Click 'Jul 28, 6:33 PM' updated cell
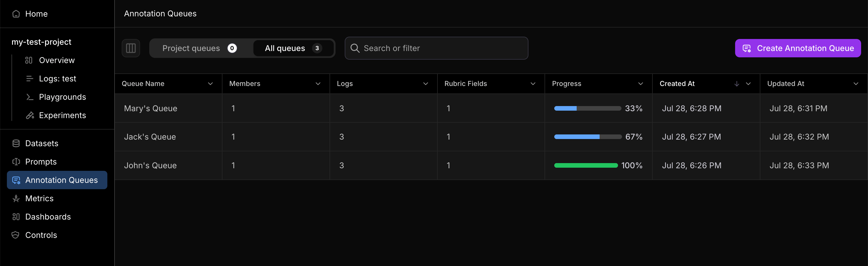This screenshot has height=266, width=868. (799, 165)
